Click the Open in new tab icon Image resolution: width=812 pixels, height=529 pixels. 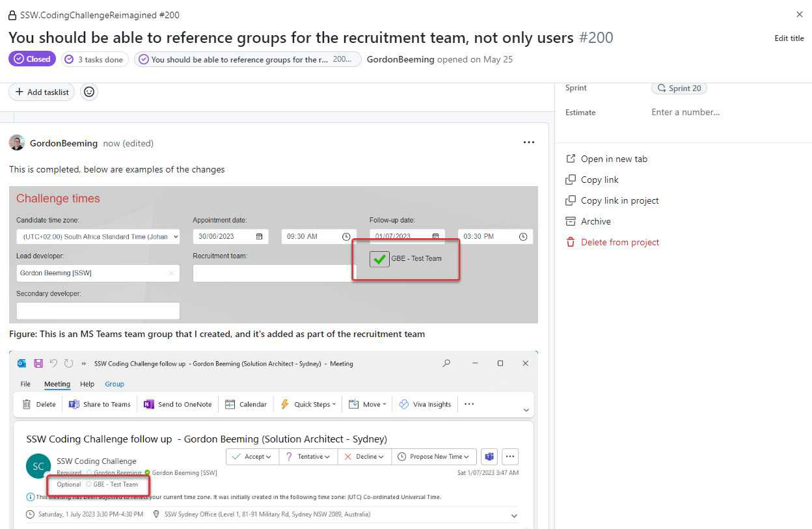tap(571, 159)
